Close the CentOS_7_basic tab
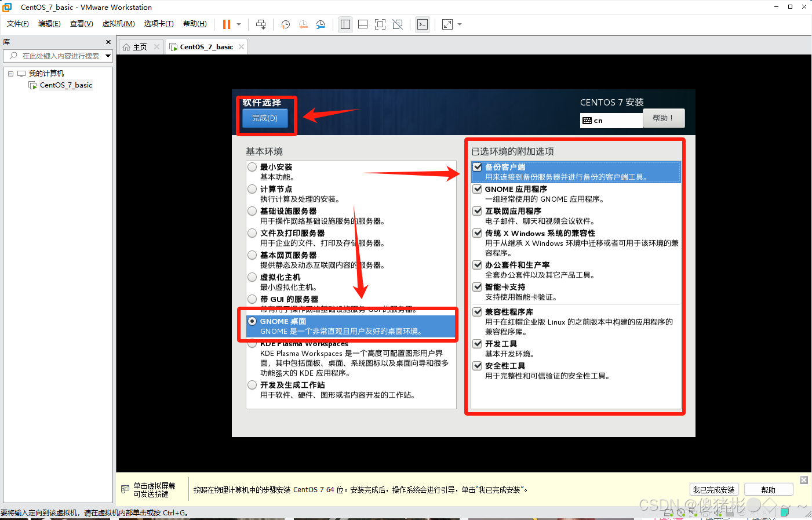 pyautogui.click(x=241, y=46)
